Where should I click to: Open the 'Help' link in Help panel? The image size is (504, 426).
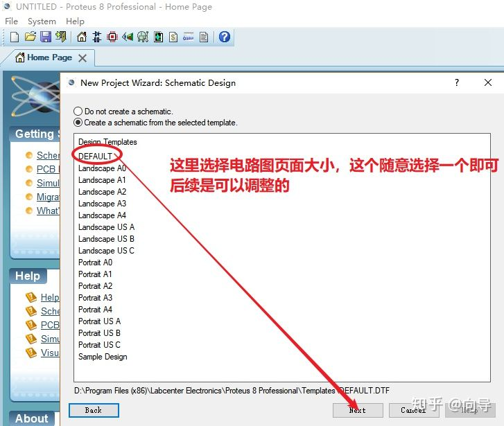(x=50, y=297)
